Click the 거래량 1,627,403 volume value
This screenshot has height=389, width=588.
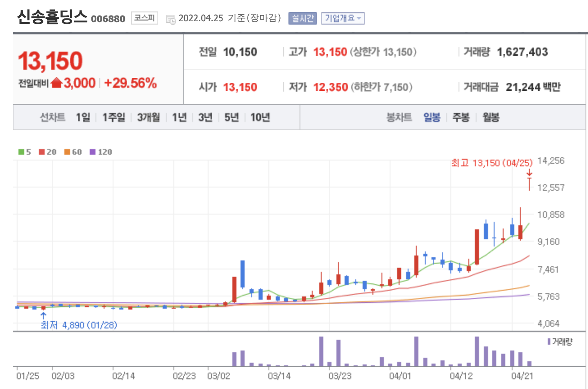522,52
